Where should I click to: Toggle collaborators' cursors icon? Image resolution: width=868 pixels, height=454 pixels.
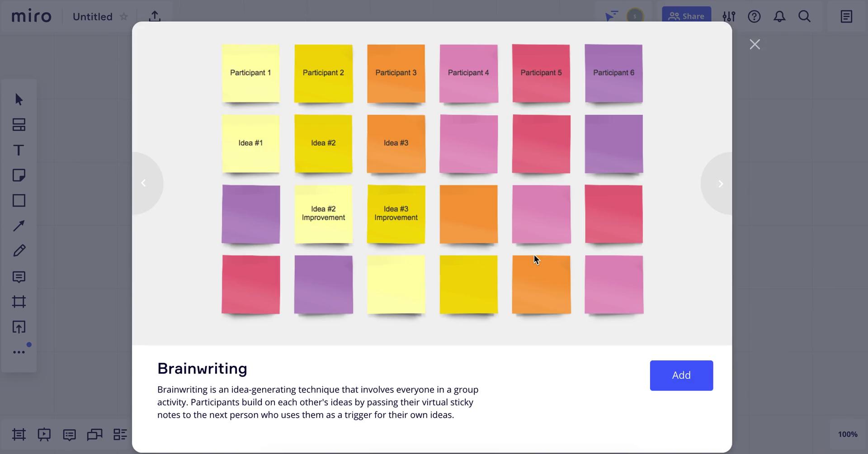coord(611,16)
